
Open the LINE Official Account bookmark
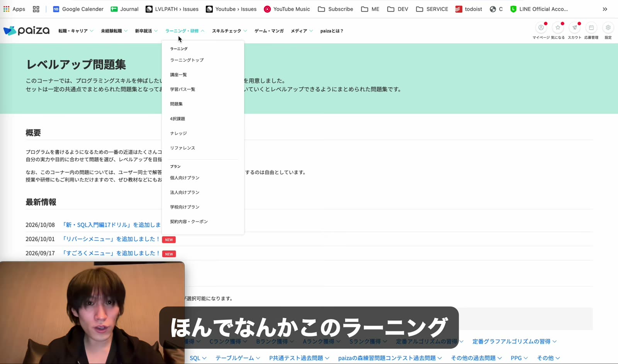pyautogui.click(x=539, y=9)
